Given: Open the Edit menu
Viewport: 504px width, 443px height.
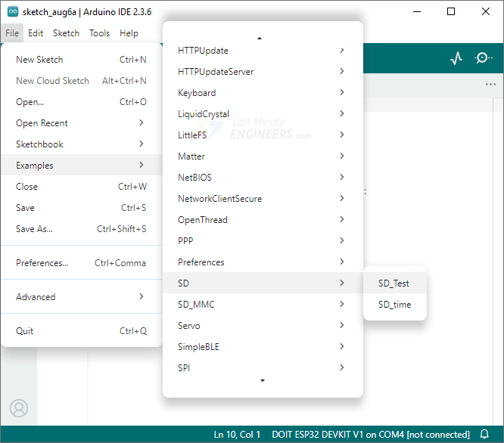Looking at the screenshot, I should coord(36,33).
